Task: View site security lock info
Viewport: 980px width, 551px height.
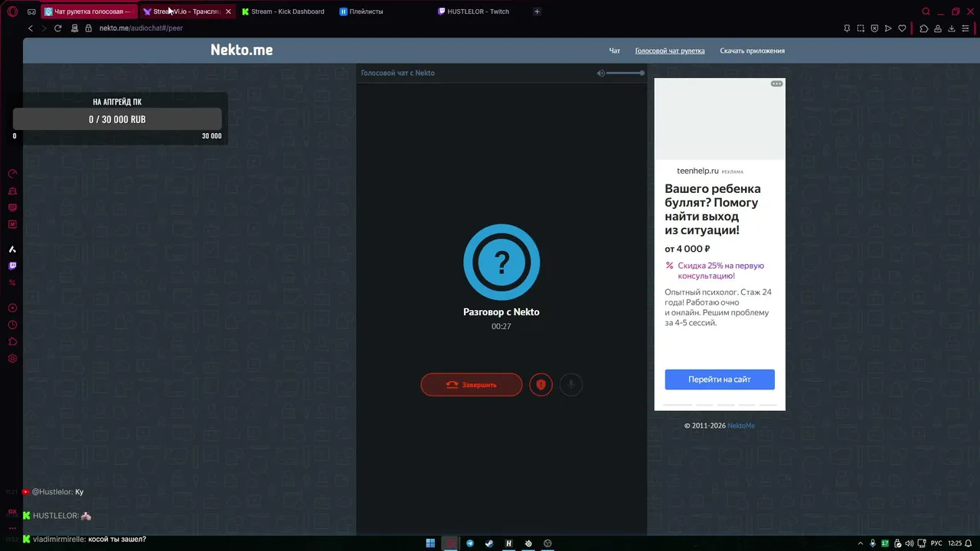Action: (88, 28)
